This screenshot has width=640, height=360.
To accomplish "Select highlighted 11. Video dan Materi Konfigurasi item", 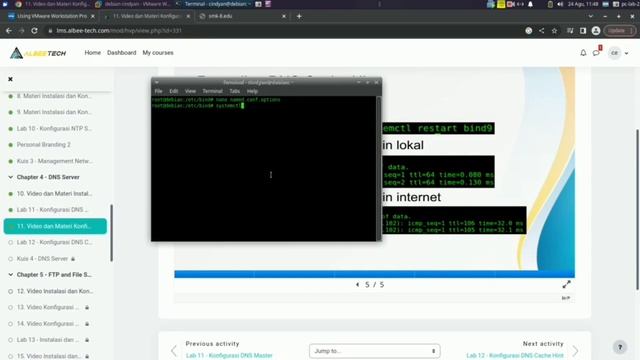I will (x=55, y=226).
